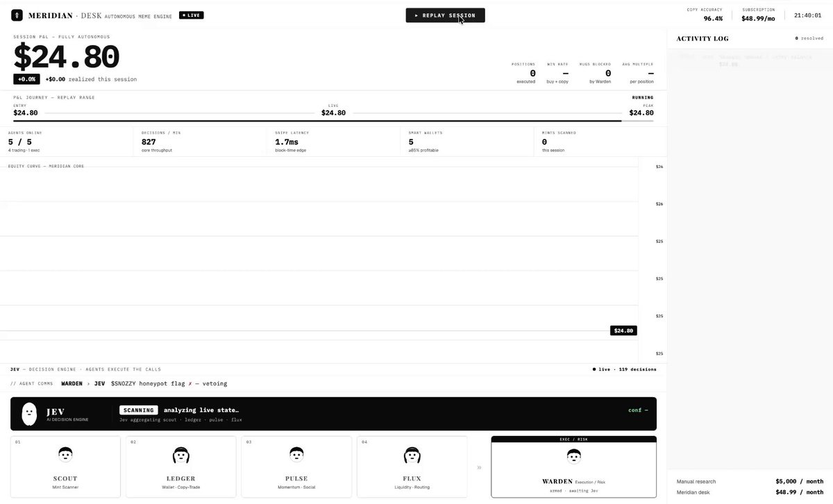Select the Ledger agent face icon
Viewport: 833px width, 504px height.
tap(180, 455)
